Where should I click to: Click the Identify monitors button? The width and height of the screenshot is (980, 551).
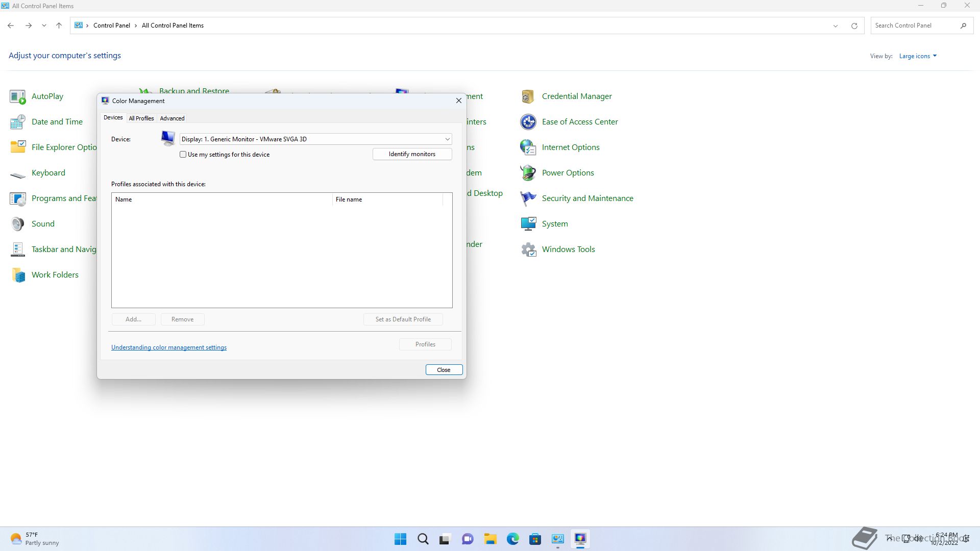click(412, 154)
